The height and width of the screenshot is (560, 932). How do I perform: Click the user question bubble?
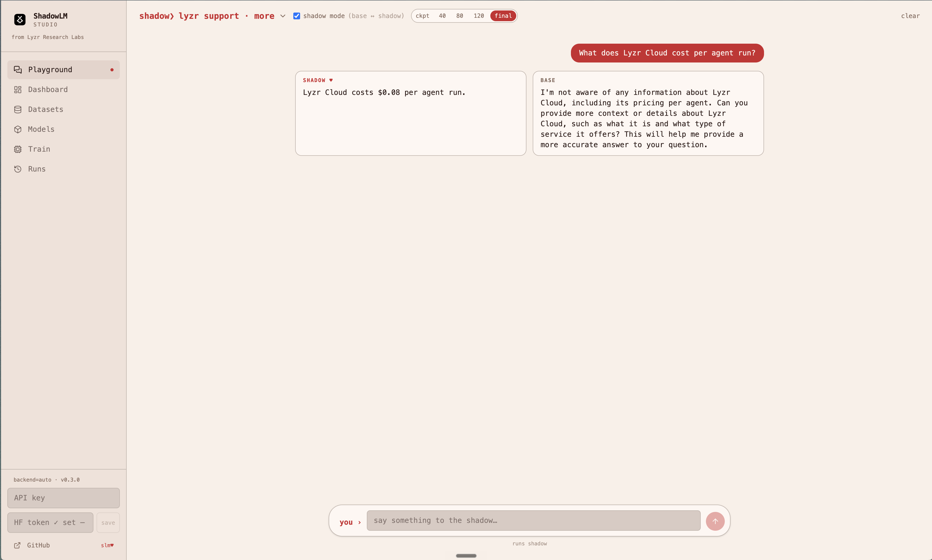667,53
